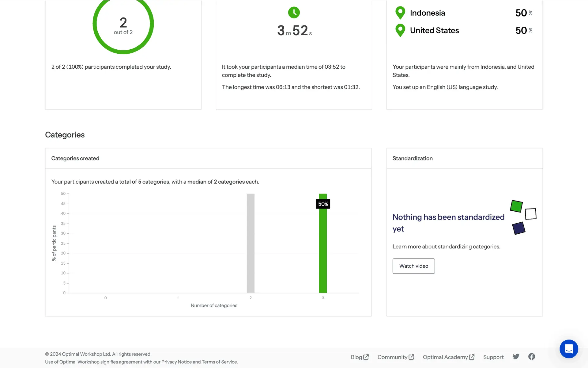588x368 pixels.
Task: Click the gray bar for 2 categories
Action: point(251,243)
